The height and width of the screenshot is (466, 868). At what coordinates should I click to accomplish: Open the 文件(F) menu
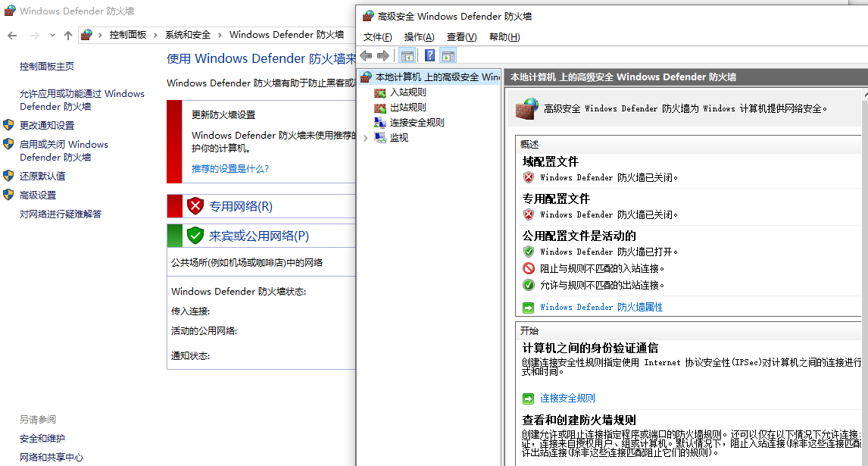coord(377,37)
